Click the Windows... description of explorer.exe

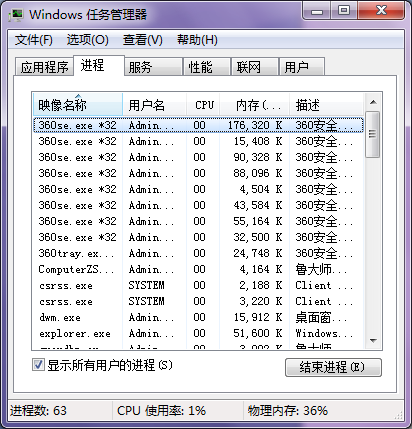coord(324,333)
